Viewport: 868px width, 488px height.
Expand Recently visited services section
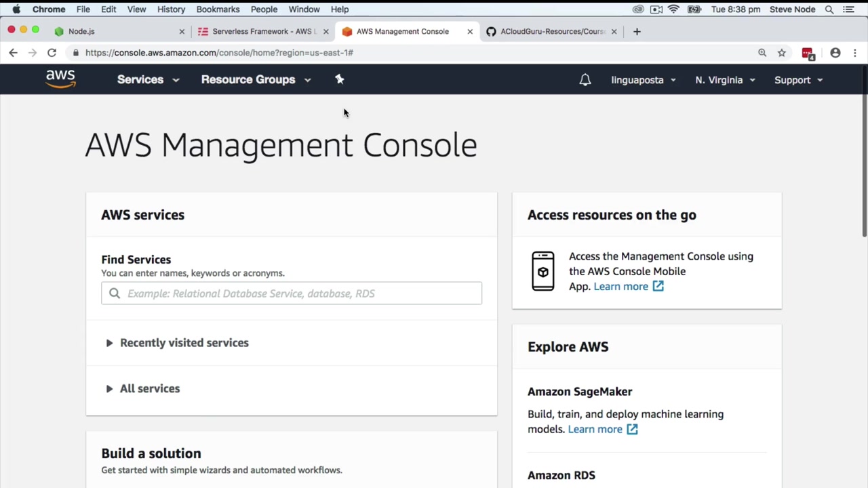184,343
